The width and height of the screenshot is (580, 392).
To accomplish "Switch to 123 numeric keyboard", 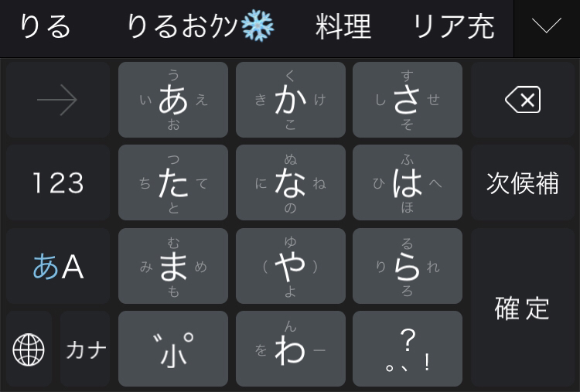I will [x=58, y=182].
